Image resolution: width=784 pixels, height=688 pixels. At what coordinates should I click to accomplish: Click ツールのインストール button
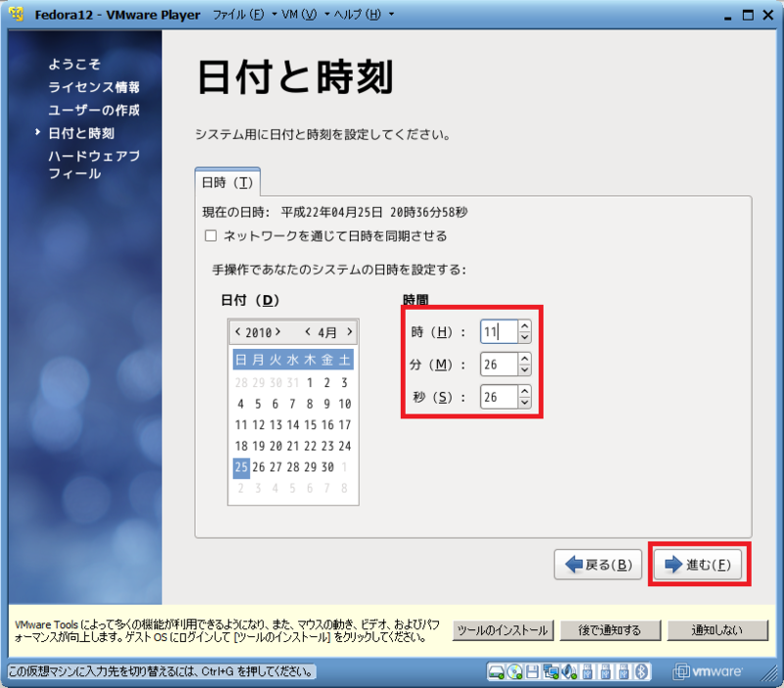[503, 631]
